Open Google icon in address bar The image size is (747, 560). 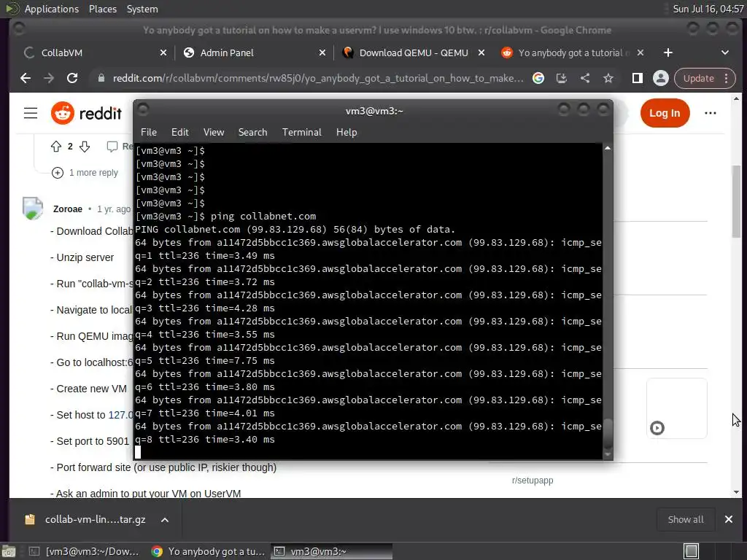(x=538, y=78)
